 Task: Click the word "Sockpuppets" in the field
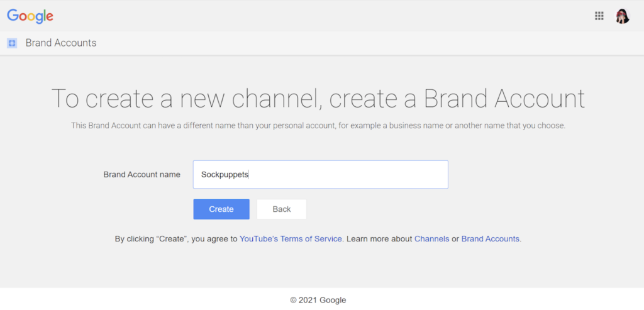225,175
